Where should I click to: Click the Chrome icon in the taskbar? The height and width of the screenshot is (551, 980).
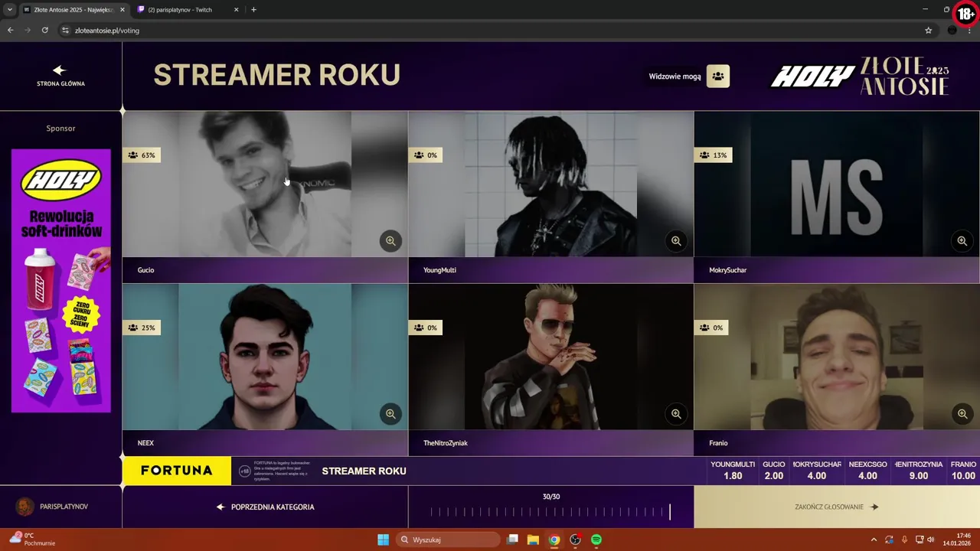pos(554,540)
